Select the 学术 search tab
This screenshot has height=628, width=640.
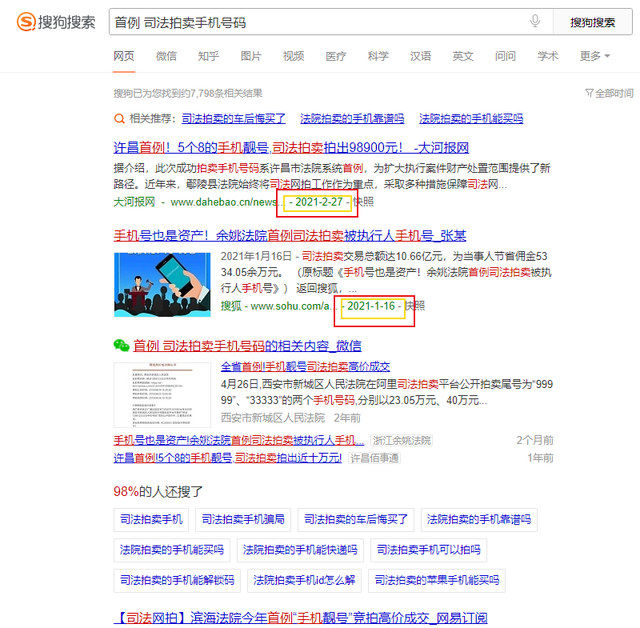coord(548,56)
